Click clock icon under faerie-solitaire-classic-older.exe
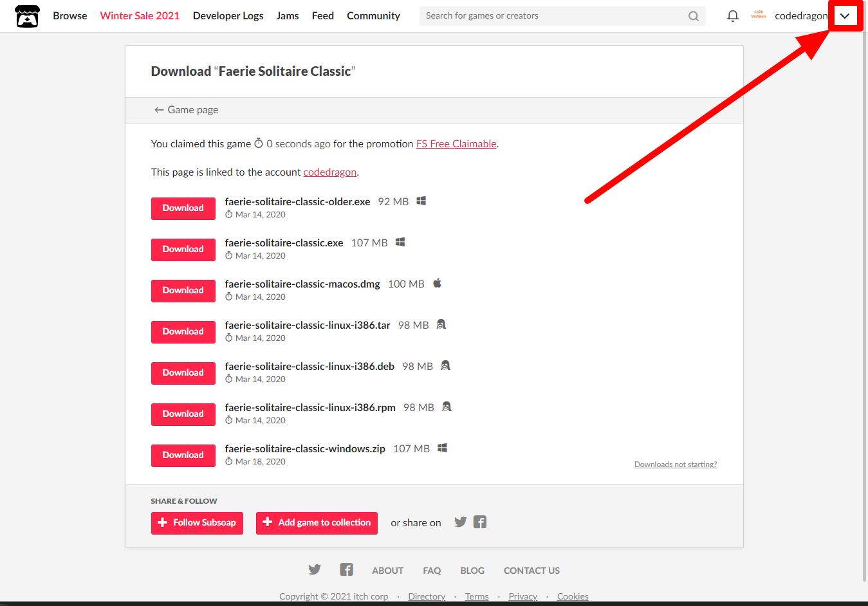Image resolution: width=868 pixels, height=606 pixels. point(228,214)
